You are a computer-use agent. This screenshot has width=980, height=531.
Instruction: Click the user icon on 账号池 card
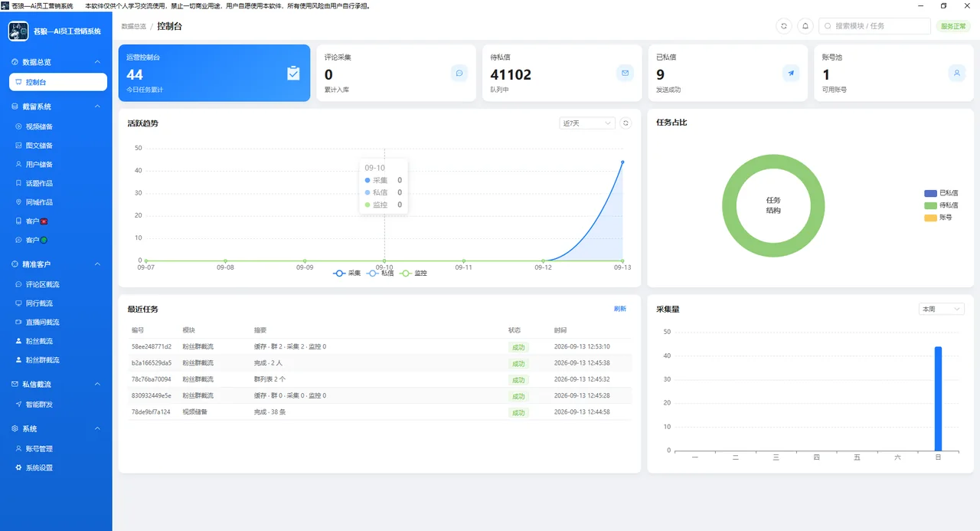pyautogui.click(x=957, y=73)
